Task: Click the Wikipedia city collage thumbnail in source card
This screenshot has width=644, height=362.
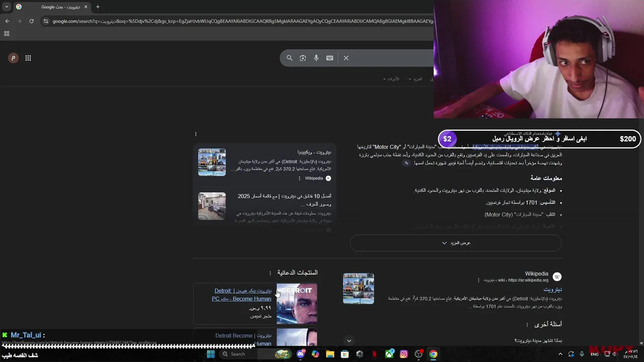Action: coord(212,162)
